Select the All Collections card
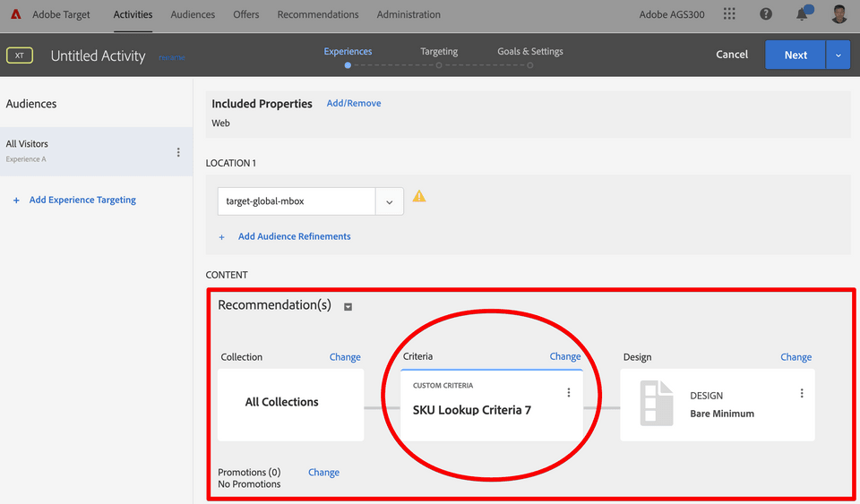The height and width of the screenshot is (504, 860). (x=290, y=405)
